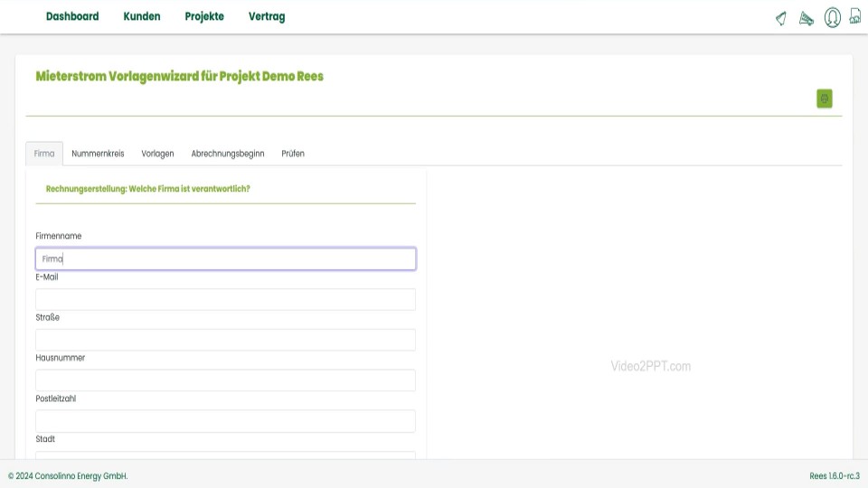Click the Rechnungserstellung section heading
Viewport: 868px width, 488px height.
[147, 189]
